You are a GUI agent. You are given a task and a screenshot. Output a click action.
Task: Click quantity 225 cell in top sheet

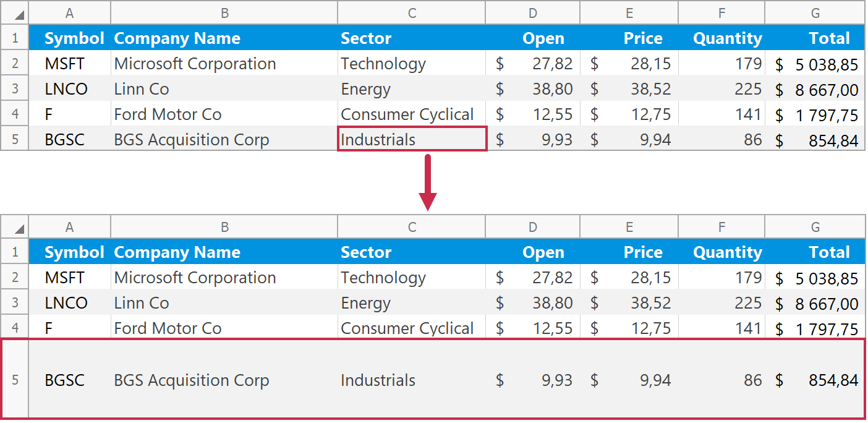pyautogui.click(x=721, y=89)
